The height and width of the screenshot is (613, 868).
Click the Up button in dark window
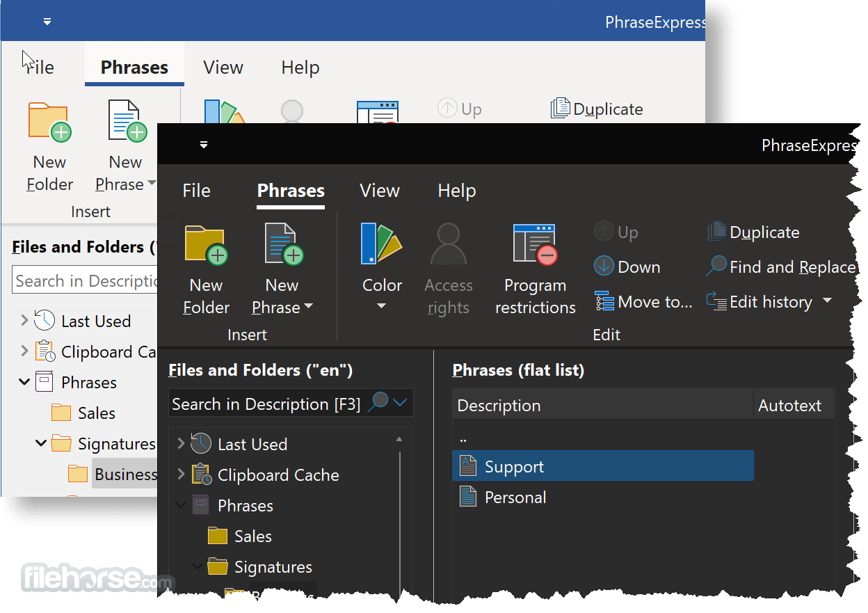coord(616,232)
